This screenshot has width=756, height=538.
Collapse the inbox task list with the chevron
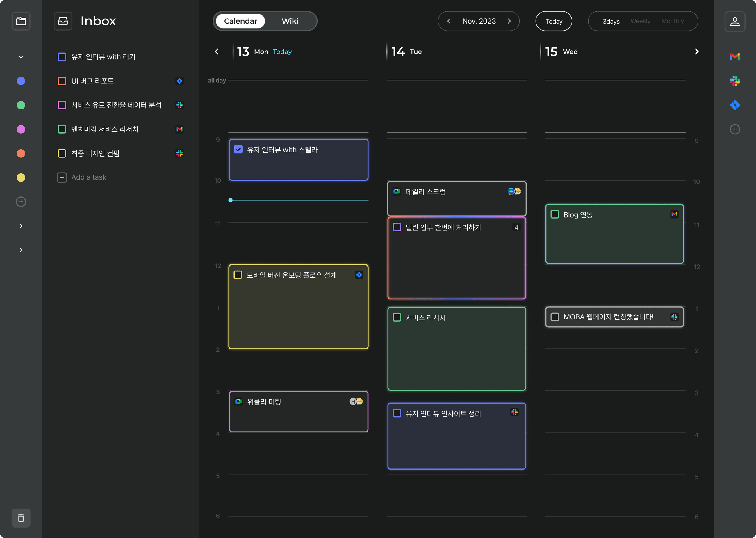pyautogui.click(x=21, y=57)
